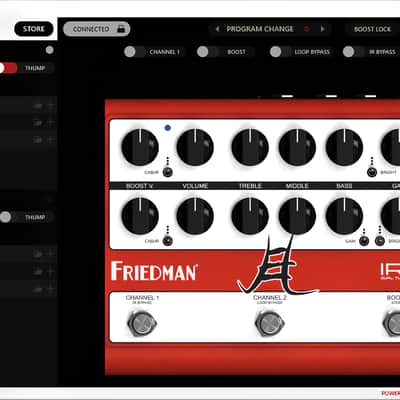Stomp the CHANNEL 1 footswitch
400x400 pixels.
[x=142, y=323]
